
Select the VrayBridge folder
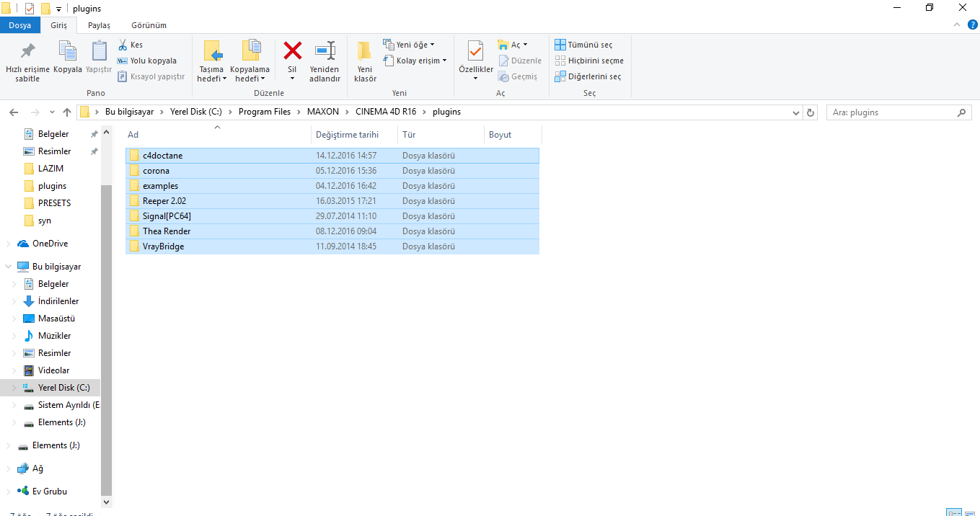pyautogui.click(x=332, y=246)
